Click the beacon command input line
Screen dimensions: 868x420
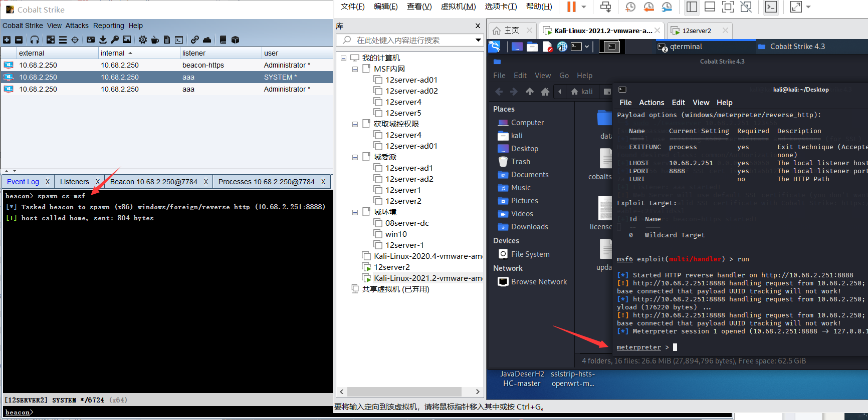pos(183,412)
